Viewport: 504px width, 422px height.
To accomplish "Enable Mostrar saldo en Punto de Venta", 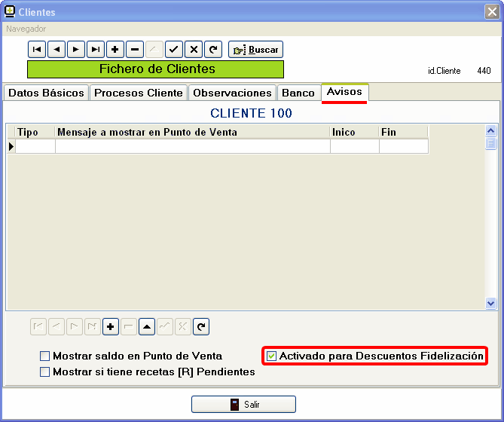I will click(45, 356).
